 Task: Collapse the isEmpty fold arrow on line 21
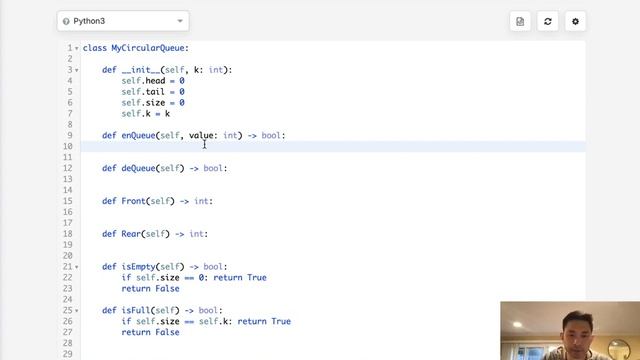pos(76,267)
